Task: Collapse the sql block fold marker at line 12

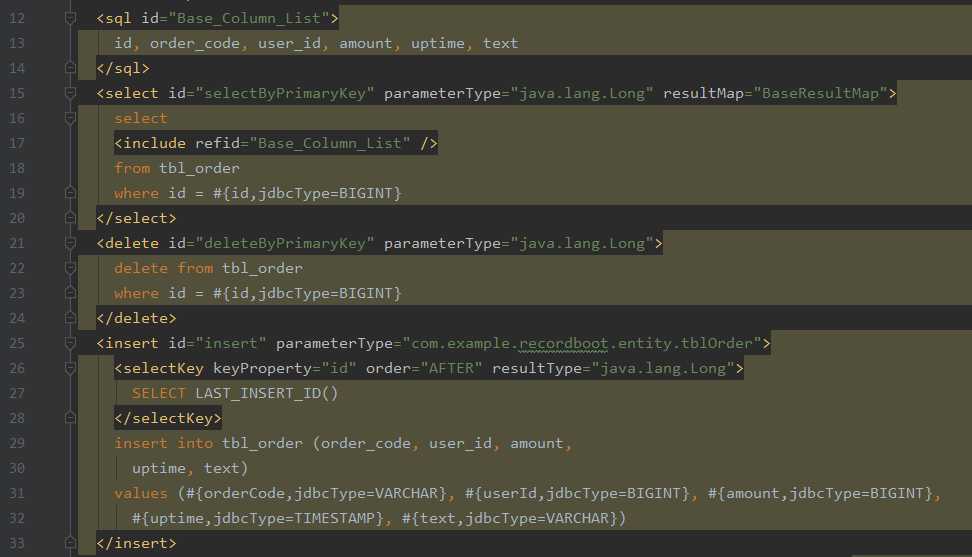Action: [70, 19]
